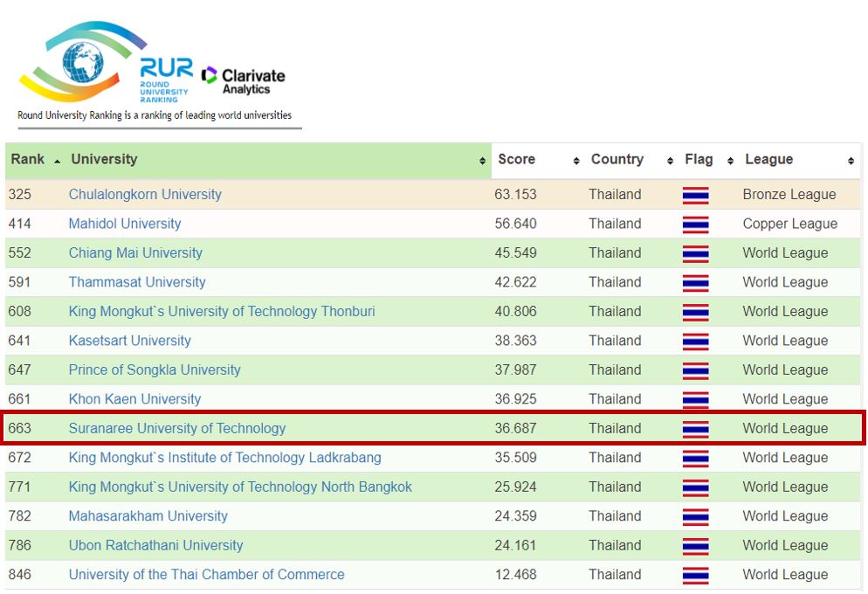Screen dimensions: 868x594
Task: Click the score value 56.640
Action: click(x=515, y=224)
